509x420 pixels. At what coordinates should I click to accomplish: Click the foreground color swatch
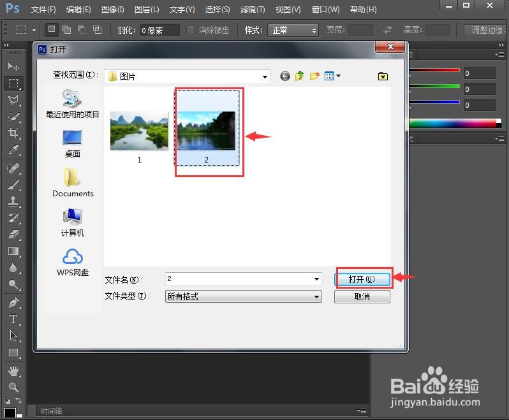coord(10,412)
